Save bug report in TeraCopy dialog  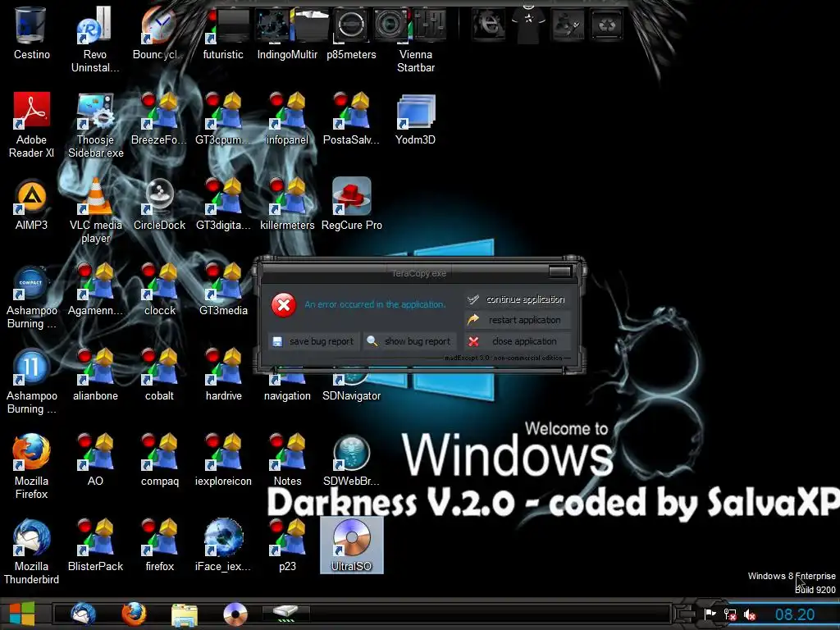[x=313, y=341]
